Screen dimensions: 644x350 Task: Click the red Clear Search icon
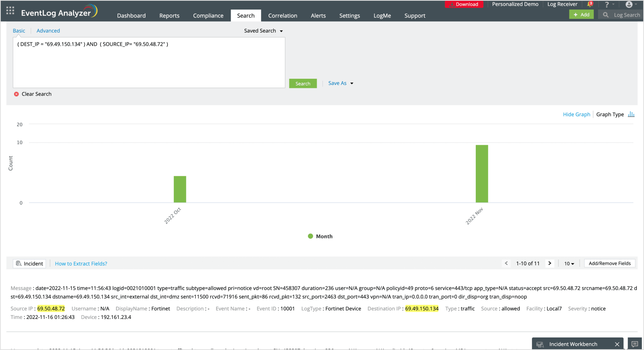click(x=16, y=94)
